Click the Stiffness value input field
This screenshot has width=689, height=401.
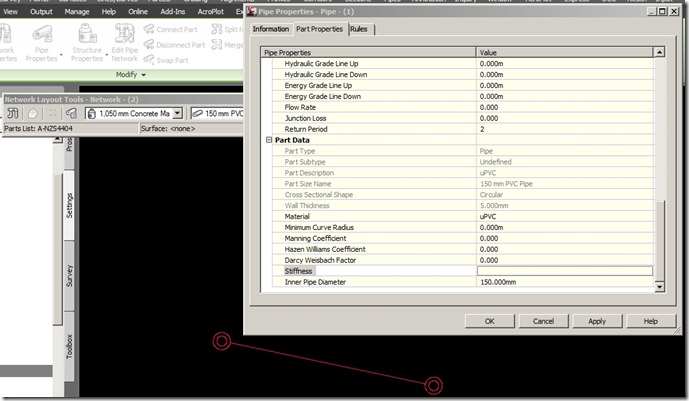[565, 271]
